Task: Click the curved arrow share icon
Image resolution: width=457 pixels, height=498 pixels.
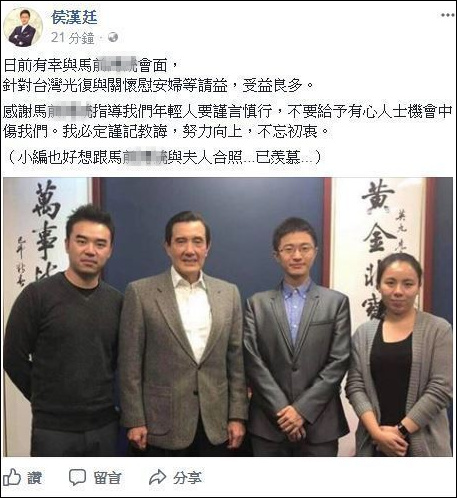Action: (x=157, y=477)
